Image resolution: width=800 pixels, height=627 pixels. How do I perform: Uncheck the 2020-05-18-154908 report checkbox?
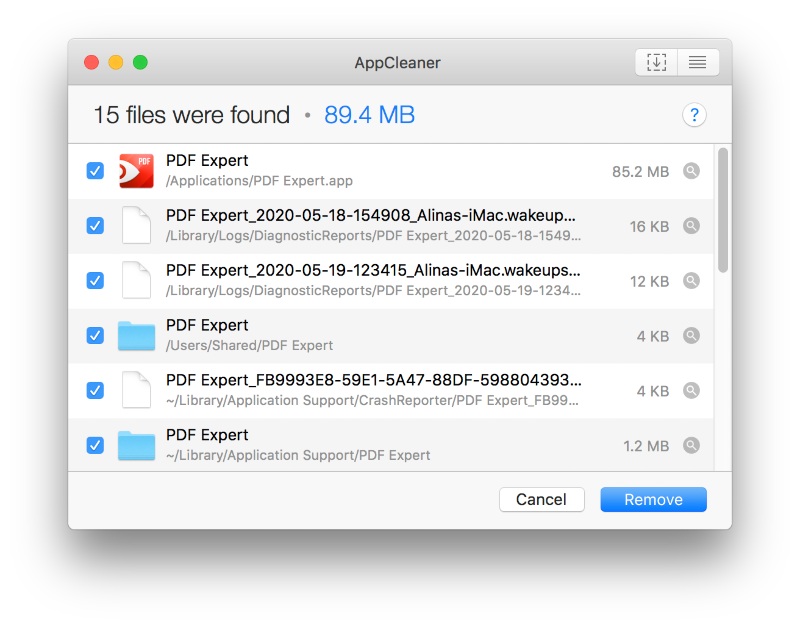(x=95, y=225)
